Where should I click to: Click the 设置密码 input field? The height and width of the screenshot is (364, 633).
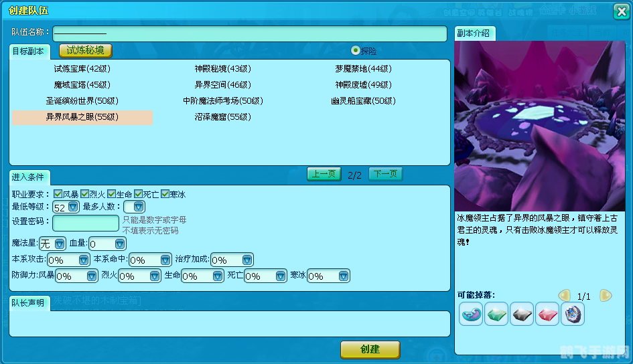86,223
